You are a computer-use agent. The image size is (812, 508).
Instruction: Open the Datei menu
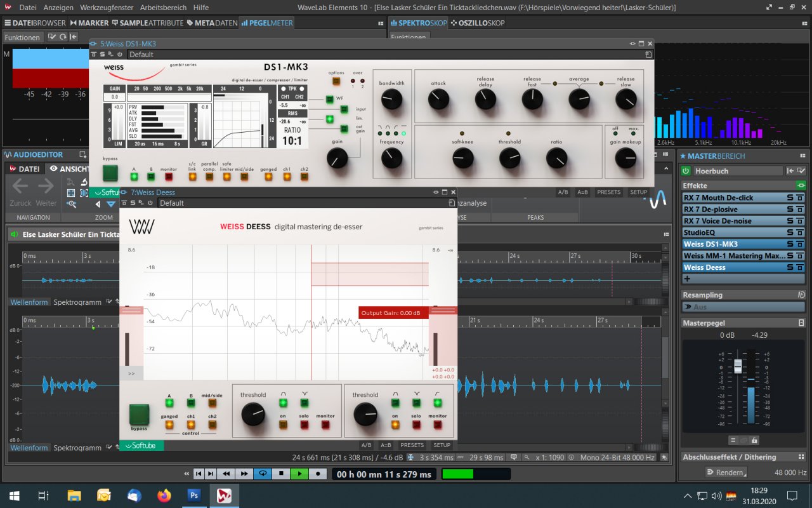click(x=28, y=8)
